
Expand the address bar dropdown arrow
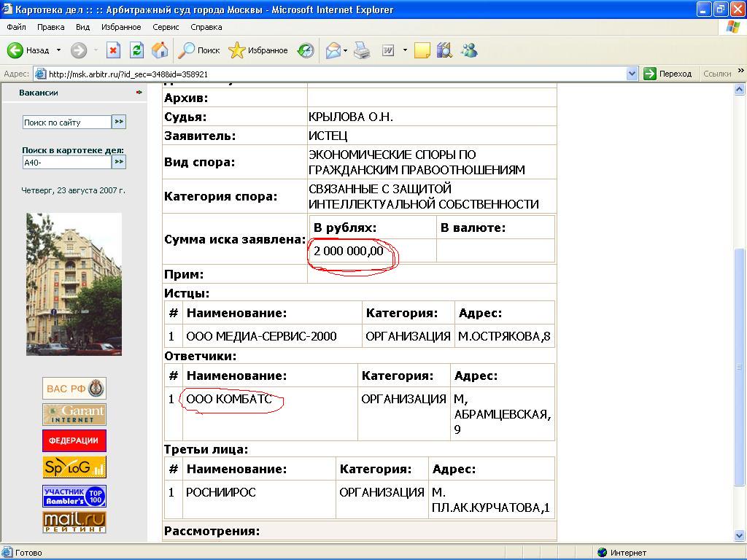pos(632,74)
